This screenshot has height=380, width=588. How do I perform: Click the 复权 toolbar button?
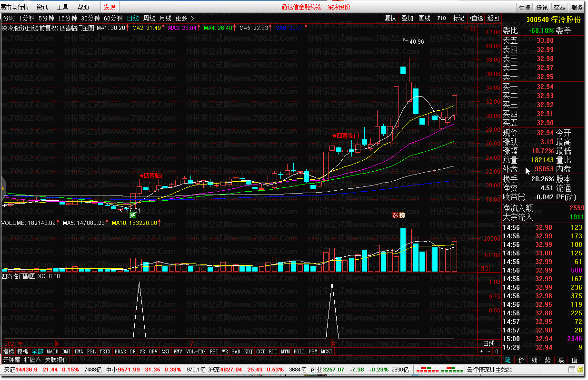tap(390, 18)
